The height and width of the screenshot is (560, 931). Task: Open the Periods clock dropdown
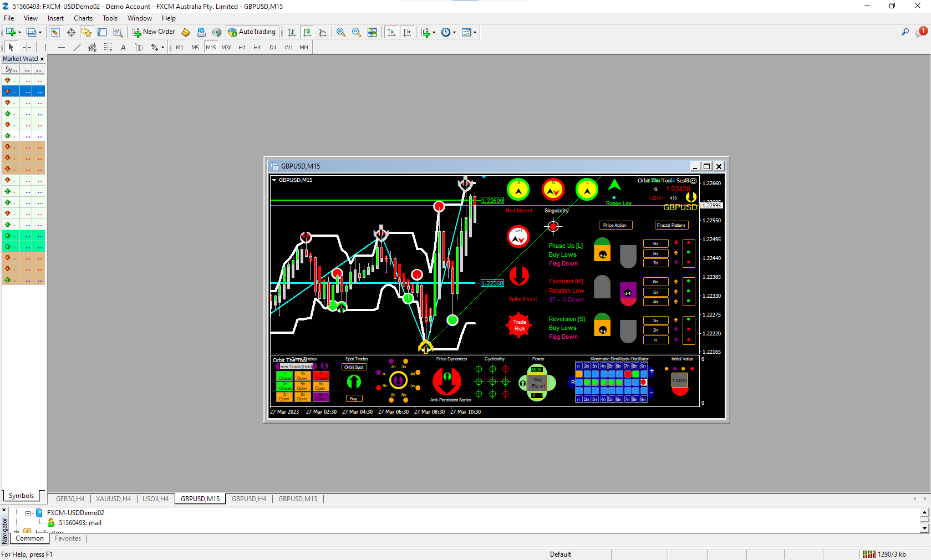(454, 32)
